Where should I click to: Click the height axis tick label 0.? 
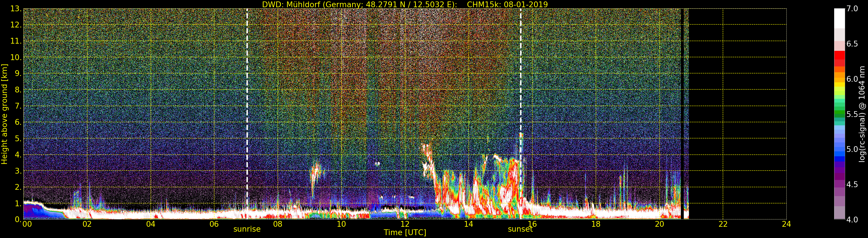(18, 220)
